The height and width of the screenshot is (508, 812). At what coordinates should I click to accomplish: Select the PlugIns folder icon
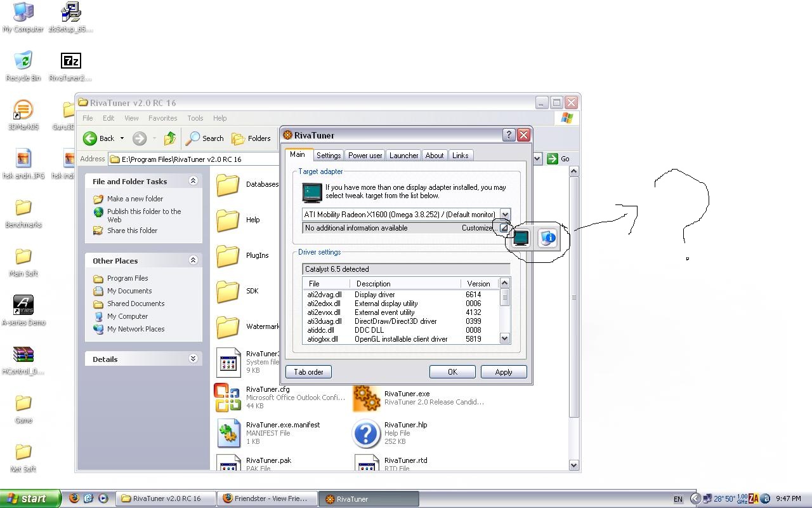click(x=228, y=256)
